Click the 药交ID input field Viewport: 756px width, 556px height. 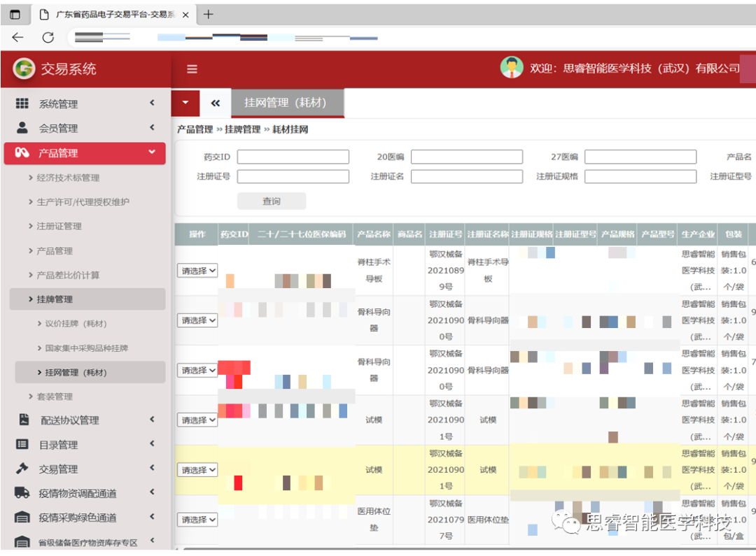[293, 157]
